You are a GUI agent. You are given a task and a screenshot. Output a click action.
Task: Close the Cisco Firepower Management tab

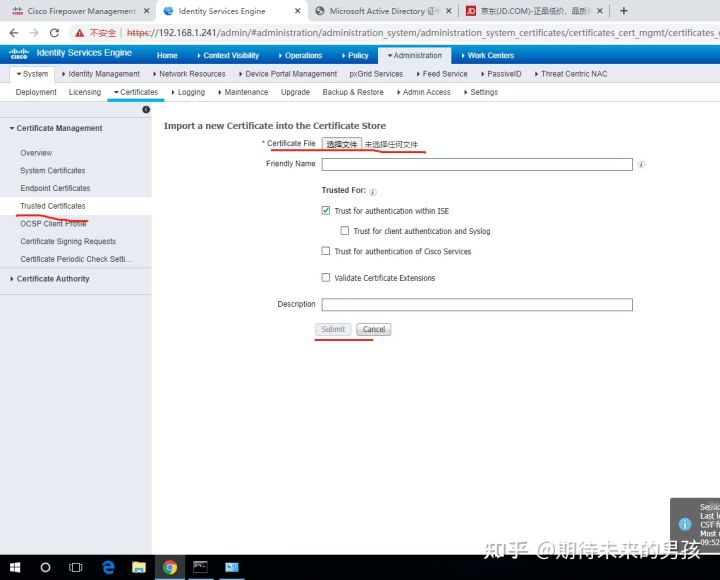pyautogui.click(x=146, y=11)
